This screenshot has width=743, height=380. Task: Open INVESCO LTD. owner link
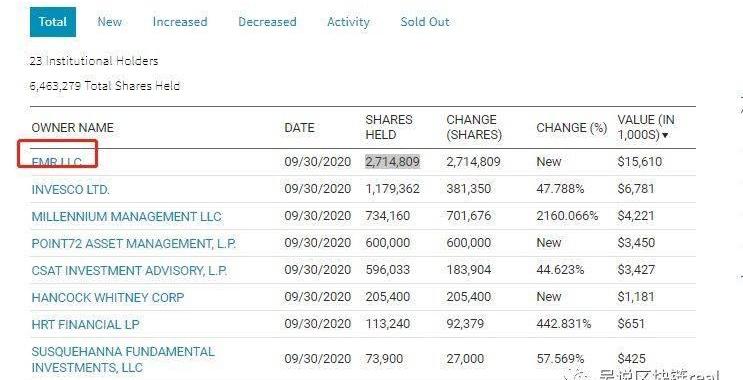tap(71, 190)
